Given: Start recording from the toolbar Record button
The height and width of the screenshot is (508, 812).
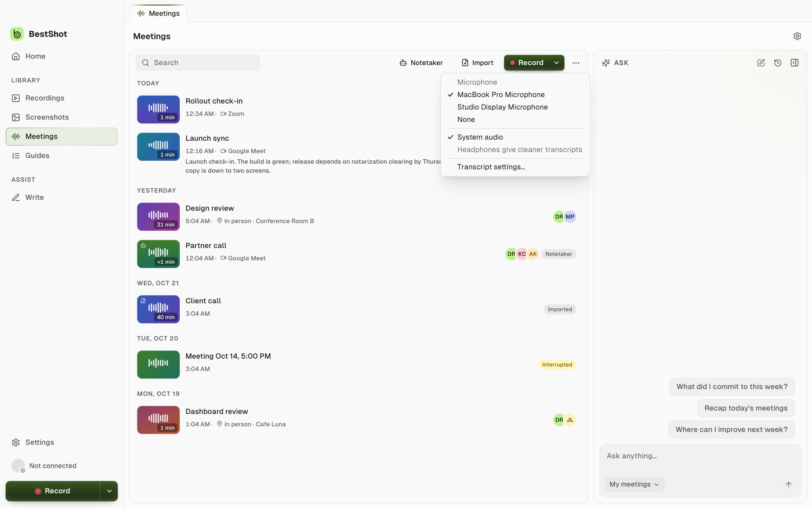Looking at the screenshot, I should point(527,63).
